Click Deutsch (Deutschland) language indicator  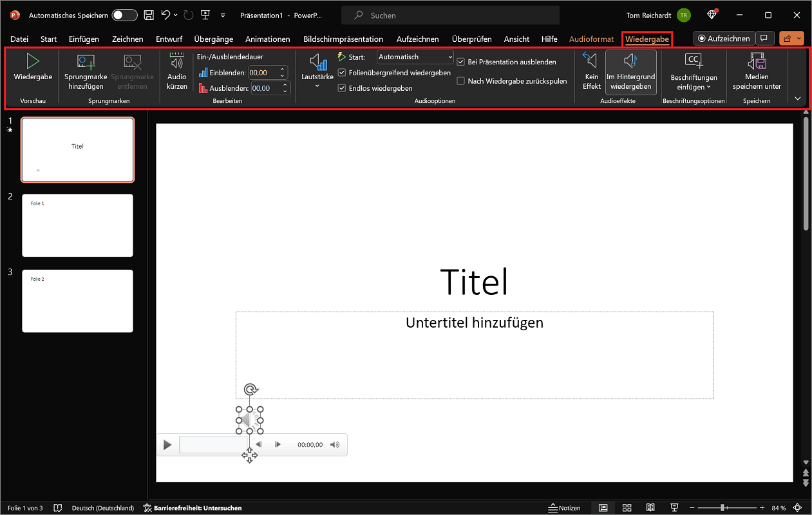point(103,508)
